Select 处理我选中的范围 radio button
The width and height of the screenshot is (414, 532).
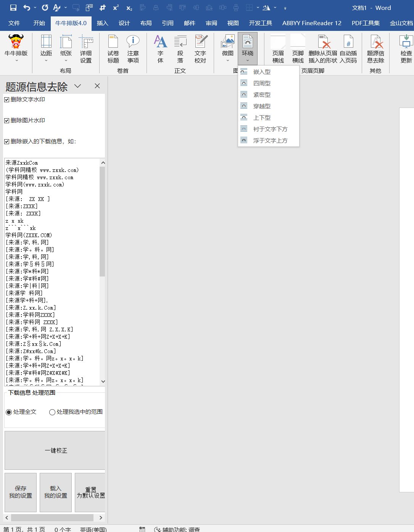click(x=52, y=412)
